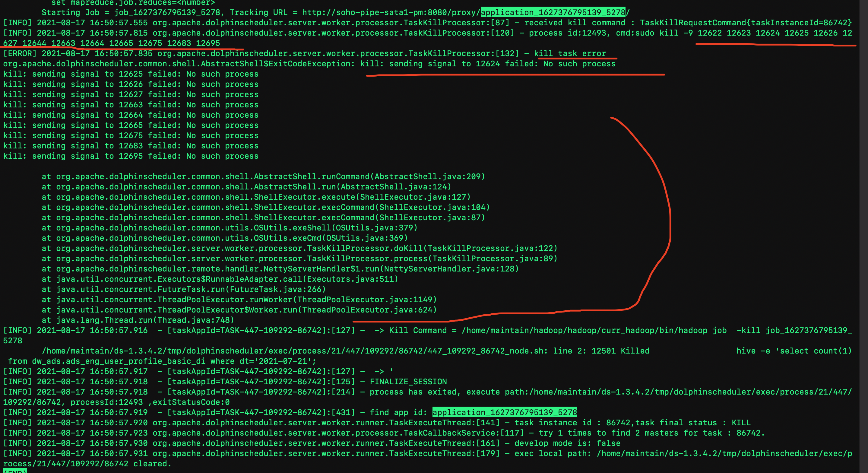Click line "sending signal to 12664 failed"
Image resolution: width=868 pixels, height=473 pixels.
point(131,115)
